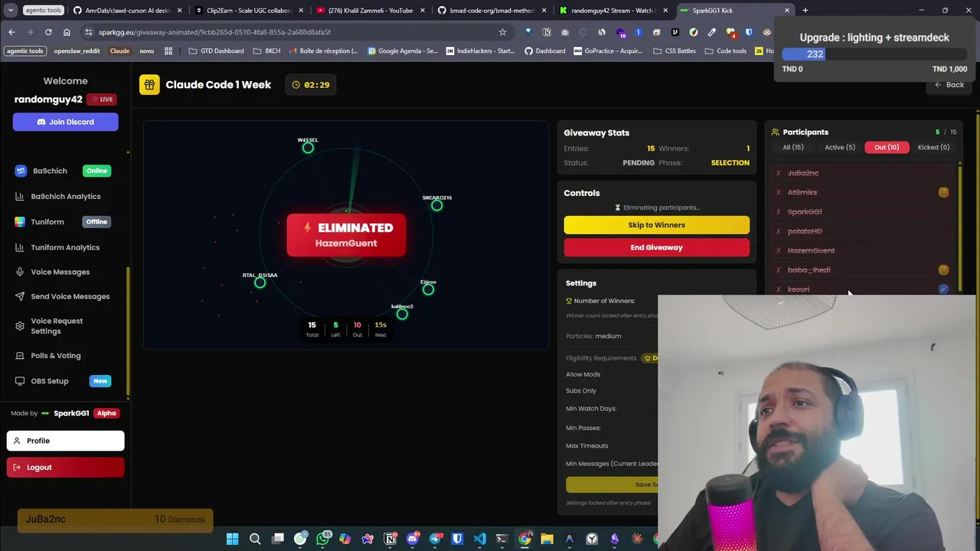Image resolution: width=980 pixels, height=551 pixels.
Task: Open Tuniform Analytics chart icon
Action: [19, 247]
